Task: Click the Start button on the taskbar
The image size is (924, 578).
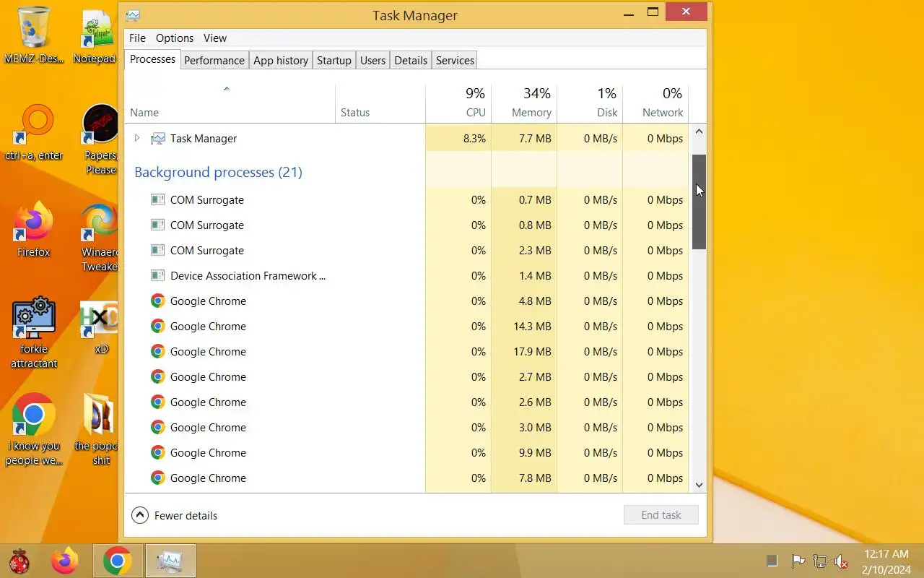Action: point(19,561)
